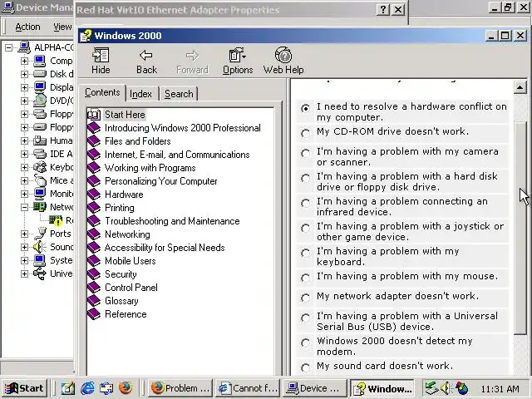The height and width of the screenshot is (399, 532).
Task: Click the Show Desktop quick launch icon
Action: pyautogui.click(x=68, y=388)
